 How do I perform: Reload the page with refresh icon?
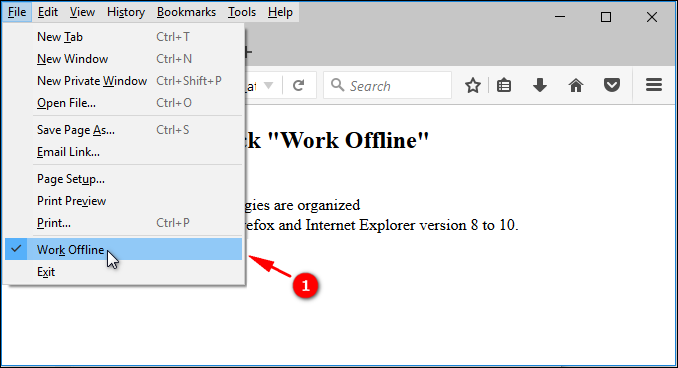pyautogui.click(x=298, y=85)
